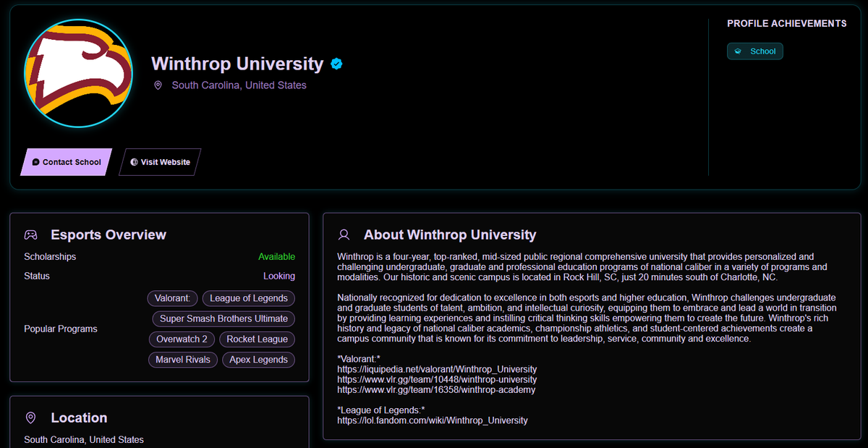Screen dimensions: 868x448
Task: Select the Marvel Rivals program tag
Action: coord(183,360)
